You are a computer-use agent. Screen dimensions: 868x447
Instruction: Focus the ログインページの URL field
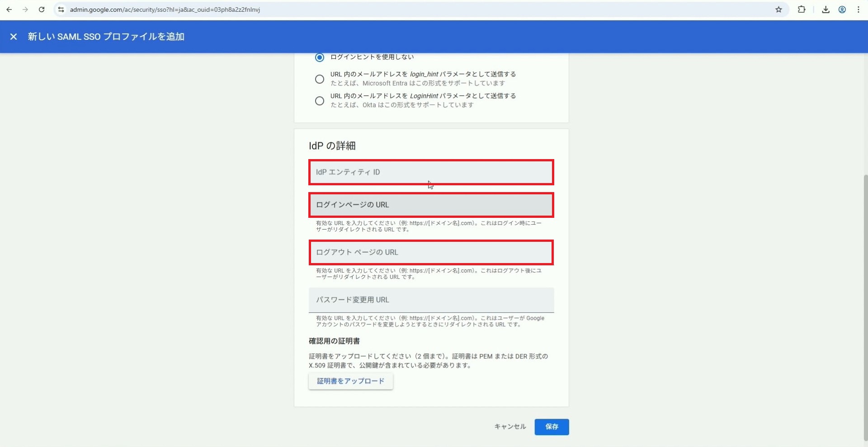(x=431, y=205)
